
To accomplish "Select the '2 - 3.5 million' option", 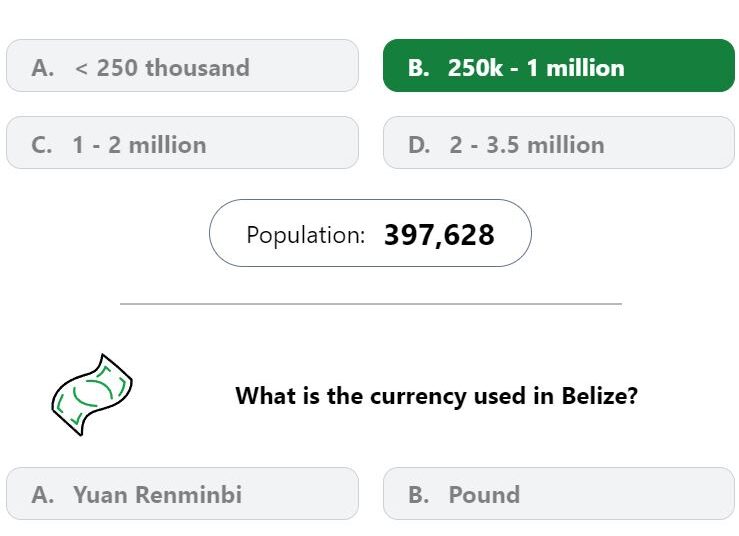I will [x=559, y=143].
